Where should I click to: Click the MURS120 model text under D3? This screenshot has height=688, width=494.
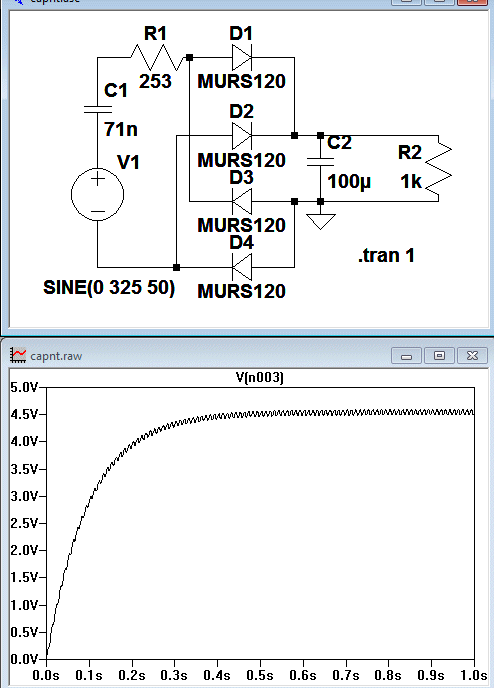(x=242, y=226)
